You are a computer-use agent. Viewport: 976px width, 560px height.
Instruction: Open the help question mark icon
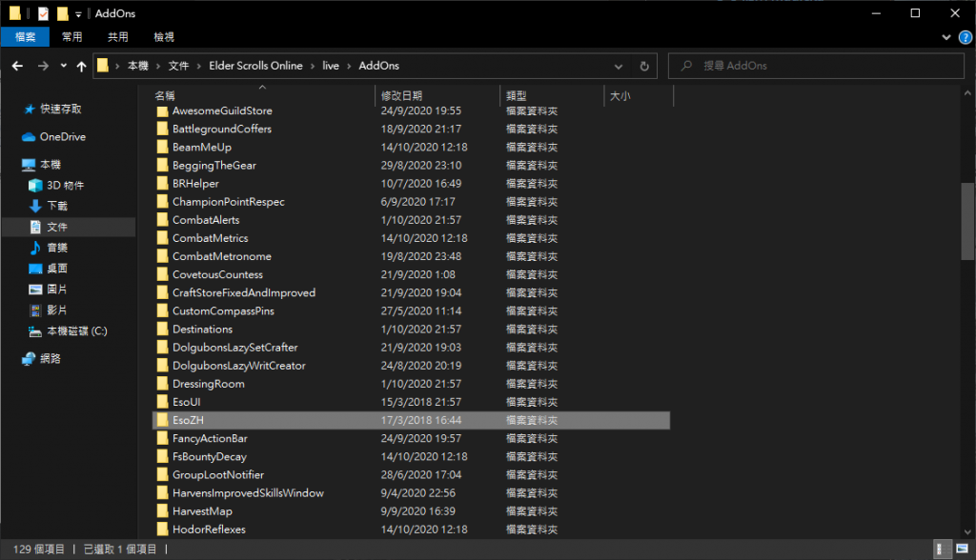coord(966,37)
